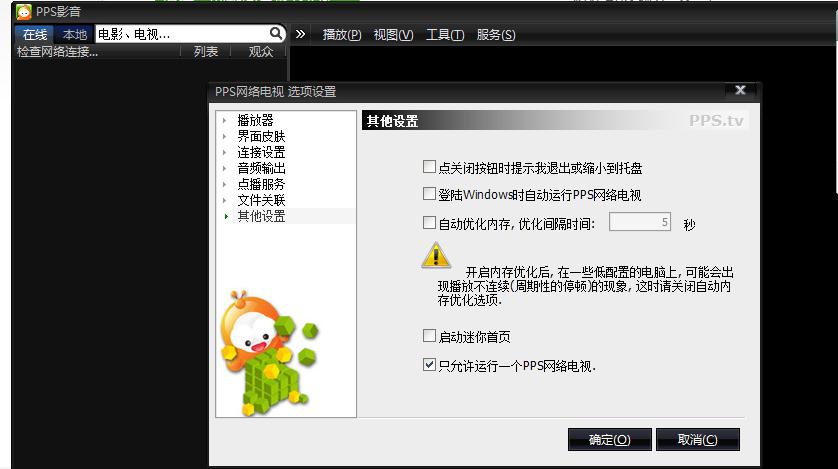Select 播放器 in settings tree

click(255, 120)
